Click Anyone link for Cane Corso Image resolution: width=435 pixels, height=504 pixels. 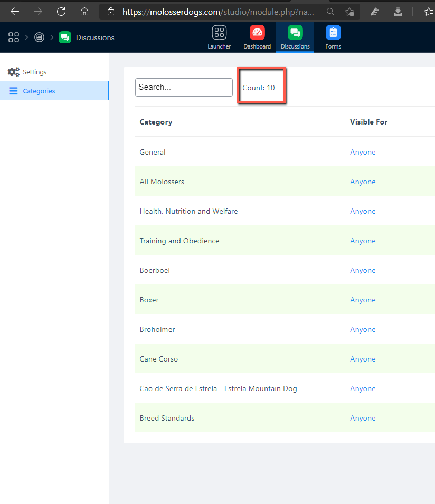[x=363, y=359]
